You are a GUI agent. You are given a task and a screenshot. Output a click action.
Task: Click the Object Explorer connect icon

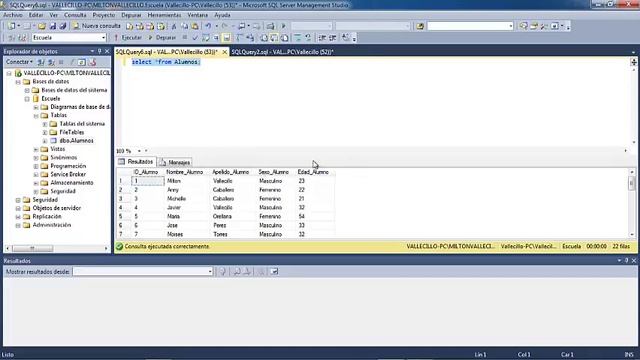(41, 62)
